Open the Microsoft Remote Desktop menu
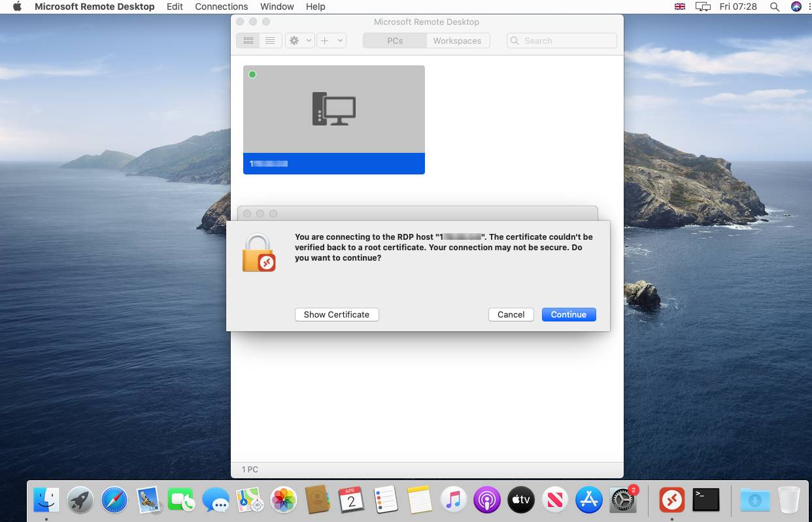The width and height of the screenshot is (812, 522). (95, 7)
